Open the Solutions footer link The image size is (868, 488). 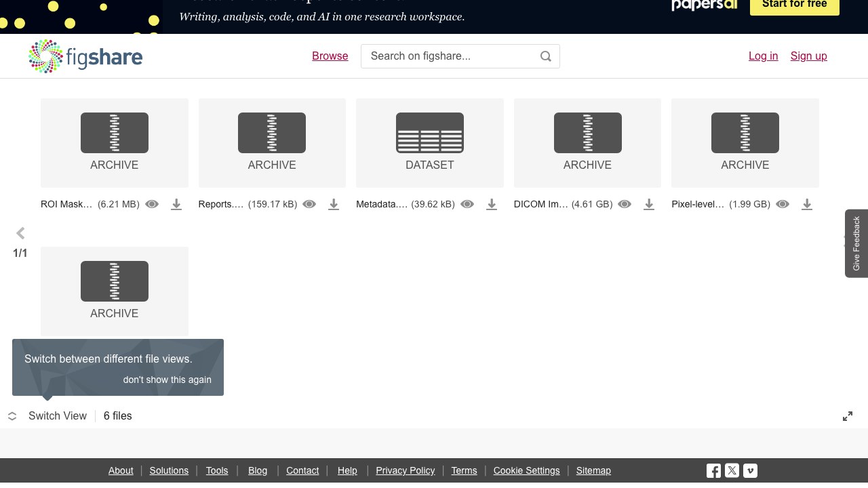[x=169, y=470]
